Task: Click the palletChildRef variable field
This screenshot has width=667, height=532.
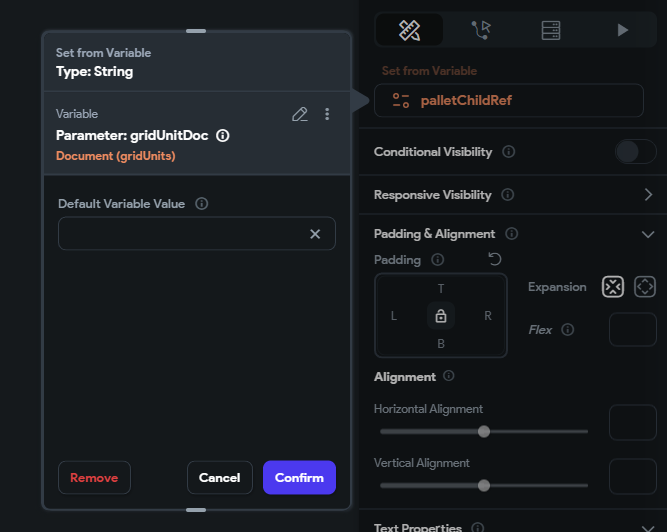Action: 509,100
